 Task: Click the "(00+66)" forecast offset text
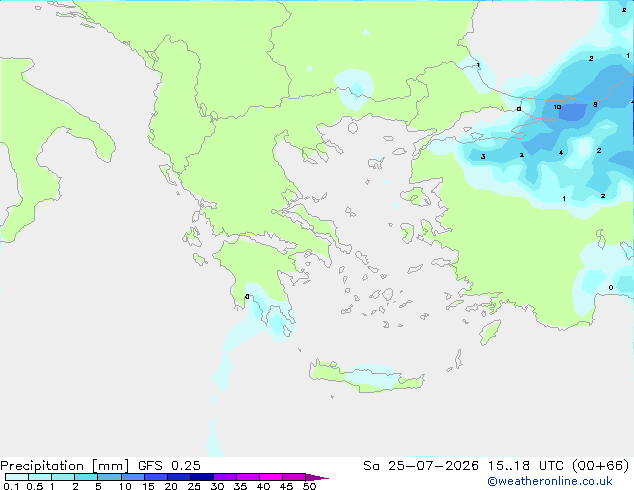coord(601,466)
